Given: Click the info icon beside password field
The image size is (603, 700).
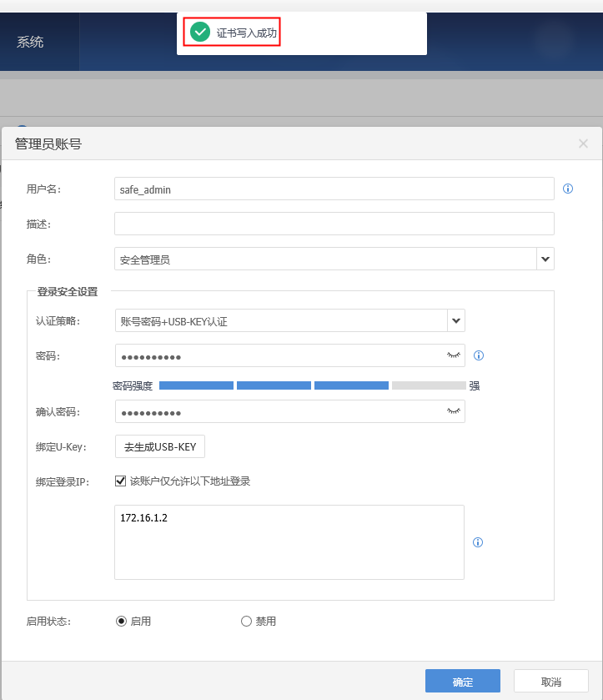Looking at the screenshot, I should [479, 355].
